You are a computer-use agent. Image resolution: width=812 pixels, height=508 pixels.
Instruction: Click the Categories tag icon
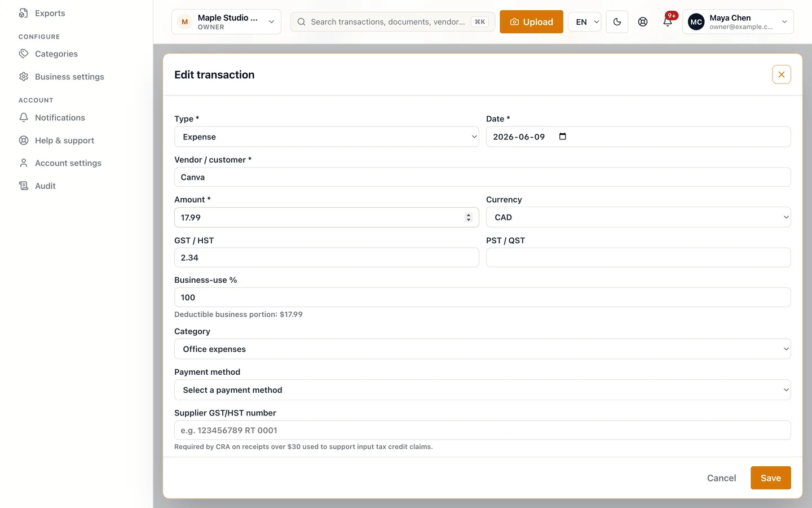coord(24,54)
